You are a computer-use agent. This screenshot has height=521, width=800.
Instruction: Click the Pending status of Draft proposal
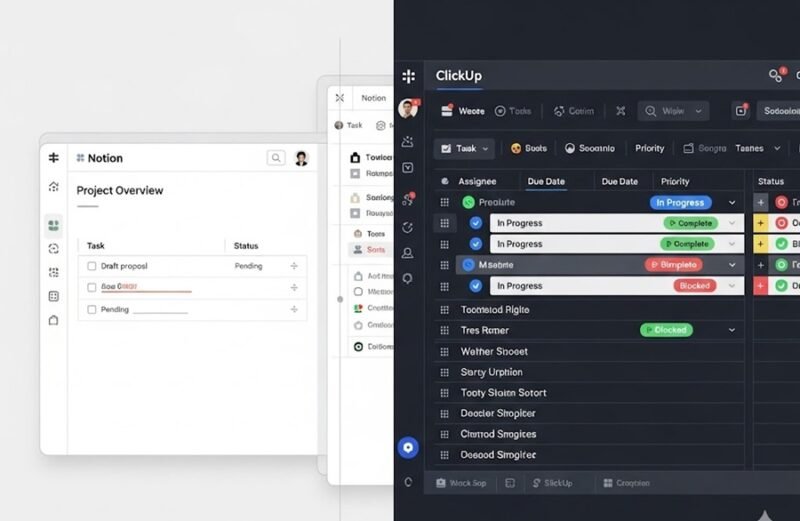tap(248, 266)
